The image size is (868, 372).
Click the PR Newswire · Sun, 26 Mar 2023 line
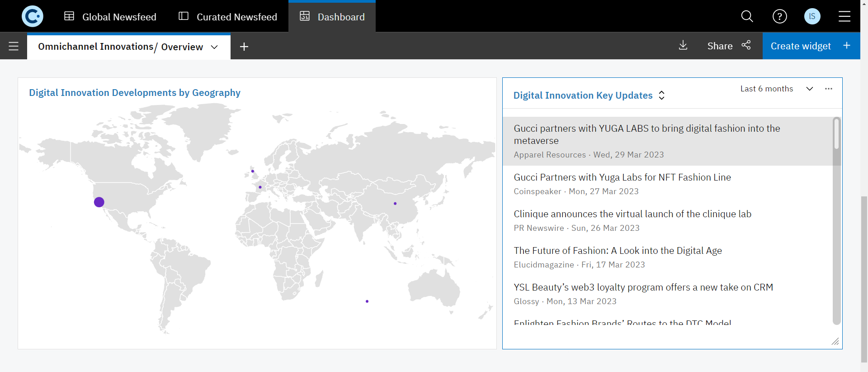tap(576, 228)
